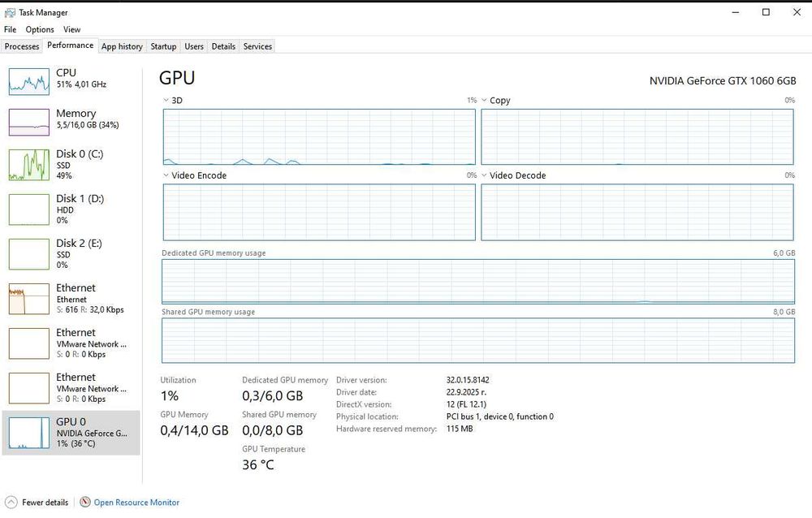The width and height of the screenshot is (812, 518).
Task: Open the View menu
Action: click(x=72, y=29)
